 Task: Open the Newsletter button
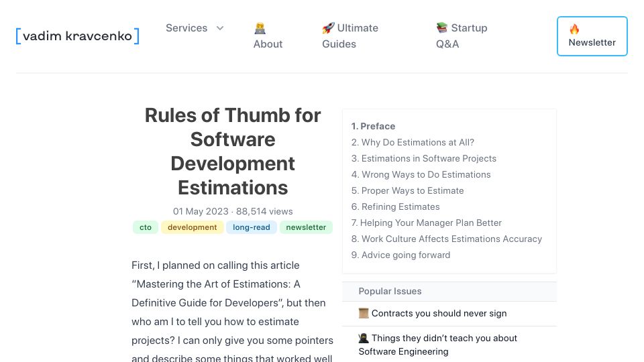pyautogui.click(x=592, y=36)
